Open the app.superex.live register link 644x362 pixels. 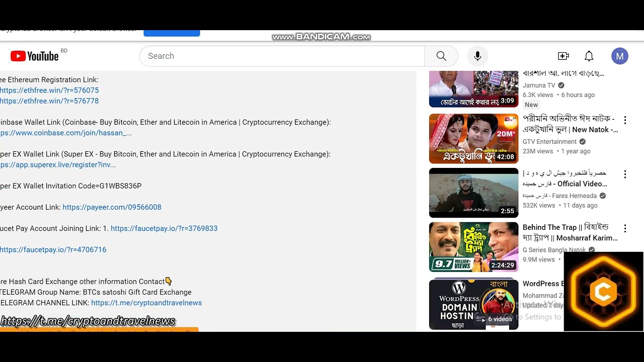(x=58, y=165)
